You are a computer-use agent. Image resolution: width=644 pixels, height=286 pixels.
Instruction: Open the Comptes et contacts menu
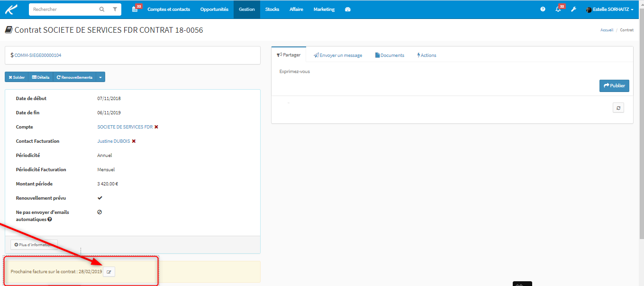(169, 9)
